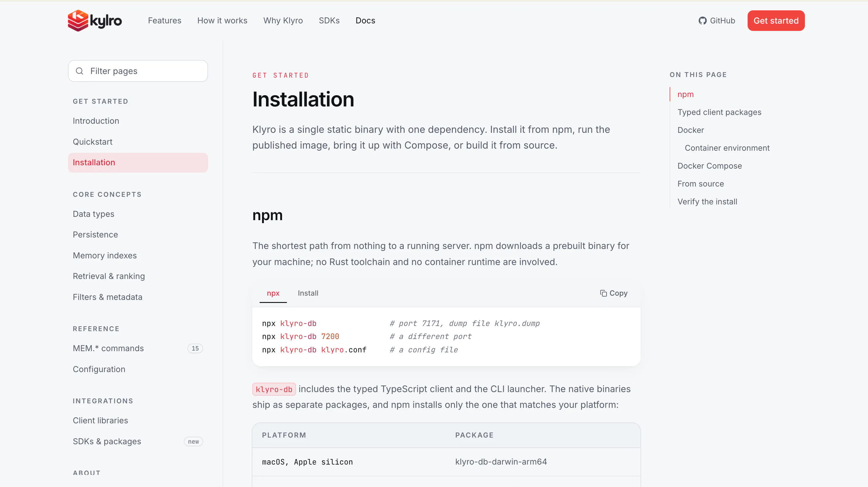Click the Klyro logo in header
Viewport: 868px width, 487px height.
95,21
